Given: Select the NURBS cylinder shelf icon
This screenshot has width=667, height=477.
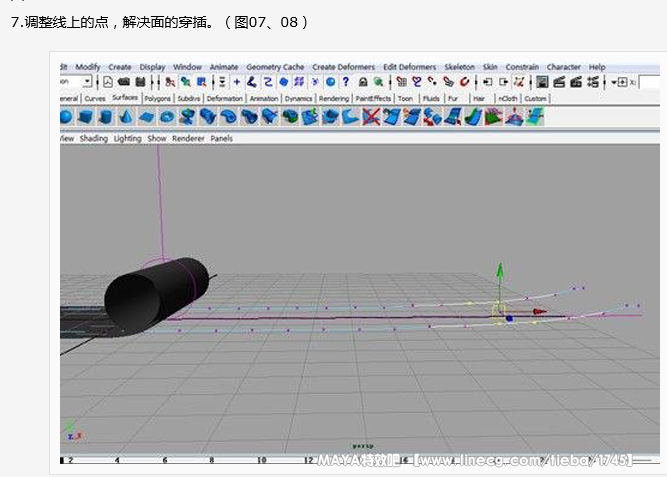Looking at the screenshot, I should tap(105, 117).
